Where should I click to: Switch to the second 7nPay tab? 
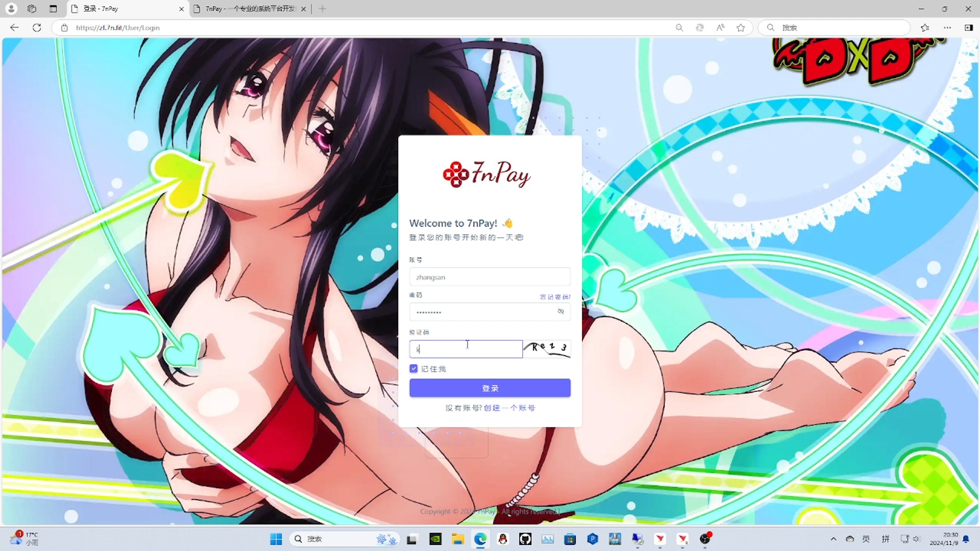pyautogui.click(x=250, y=9)
